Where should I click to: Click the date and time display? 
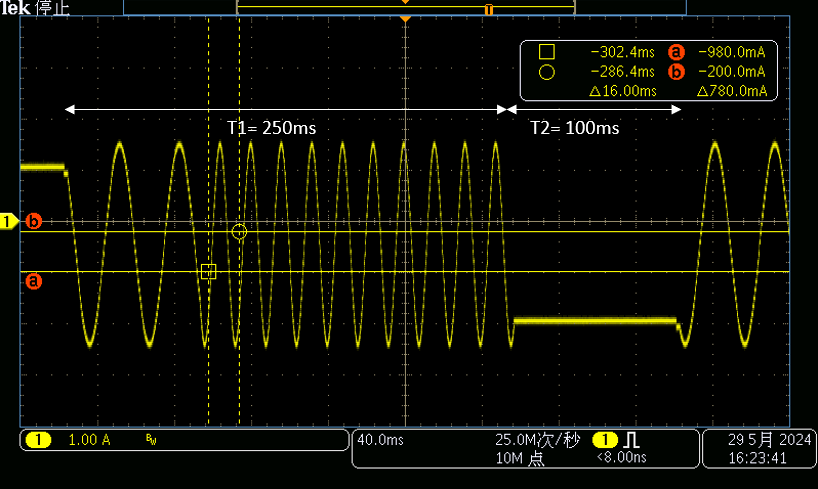coord(758,449)
